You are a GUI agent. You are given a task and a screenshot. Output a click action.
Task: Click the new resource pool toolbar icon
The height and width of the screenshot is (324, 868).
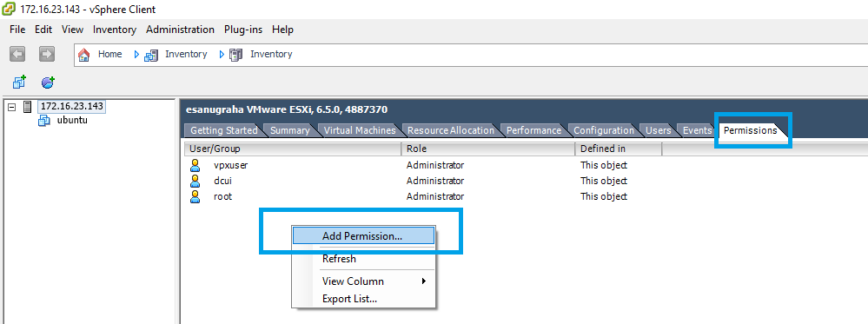point(48,83)
